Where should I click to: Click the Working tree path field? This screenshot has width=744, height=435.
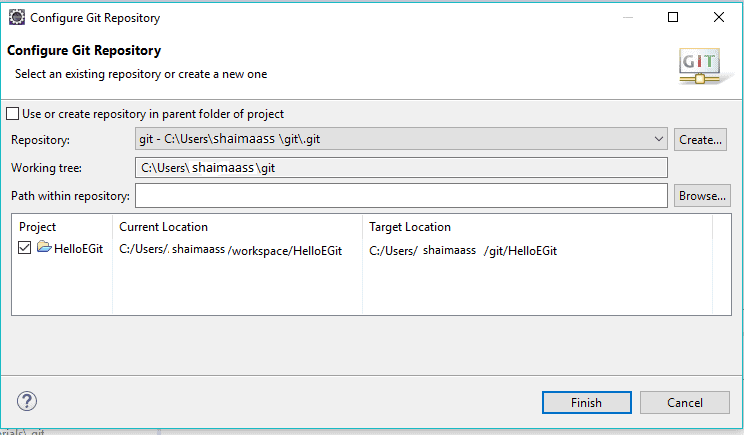click(x=400, y=168)
